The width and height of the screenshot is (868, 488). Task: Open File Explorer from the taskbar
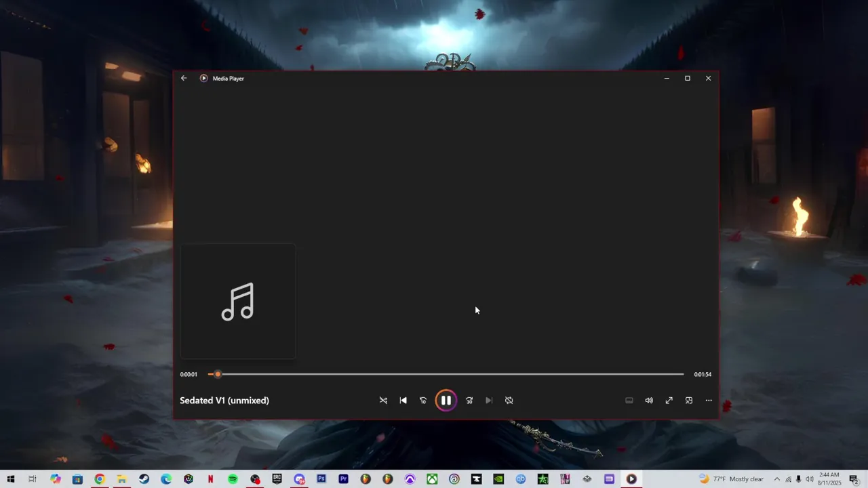[x=122, y=479]
